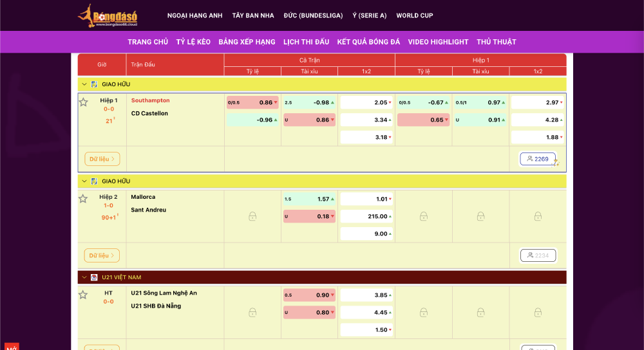The height and width of the screenshot is (350, 644).
Task: Select U21 1x2 odds 3.85
Action: [366, 295]
